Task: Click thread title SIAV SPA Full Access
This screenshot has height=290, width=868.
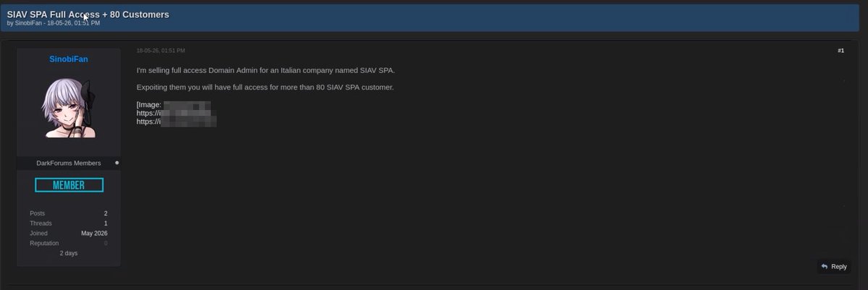Action: click(x=88, y=14)
